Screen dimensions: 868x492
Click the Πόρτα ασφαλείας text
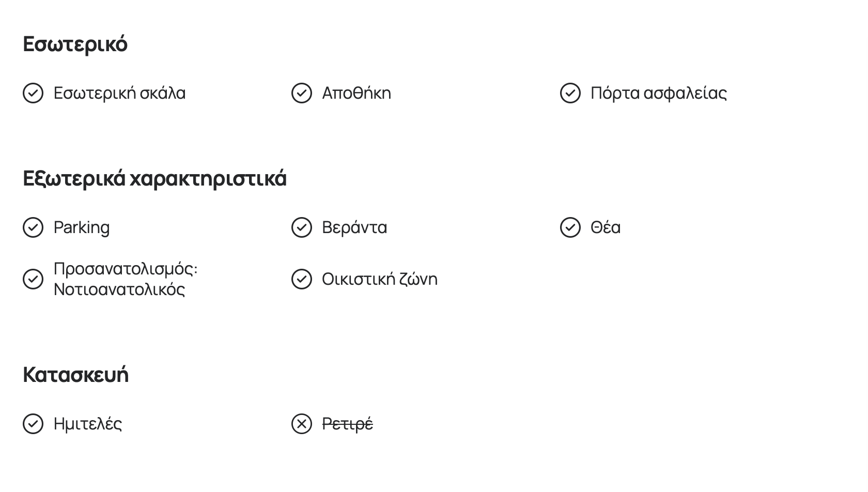click(659, 94)
